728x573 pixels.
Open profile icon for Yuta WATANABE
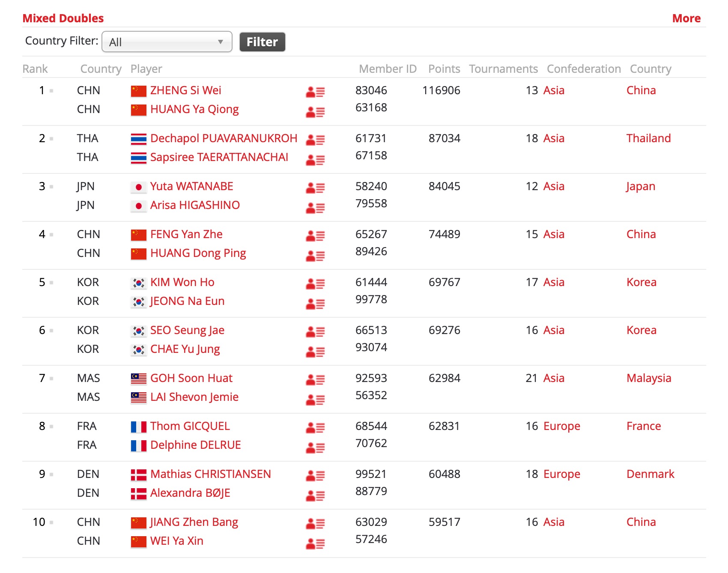click(315, 188)
